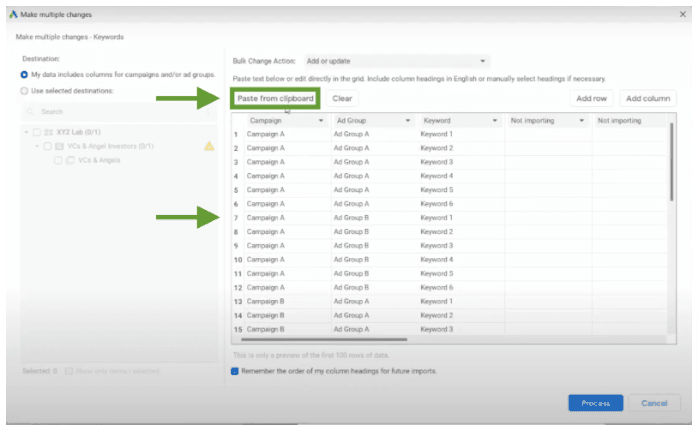Viewport: 698px width, 430px height.
Task: Click the Add row button
Action: point(591,99)
